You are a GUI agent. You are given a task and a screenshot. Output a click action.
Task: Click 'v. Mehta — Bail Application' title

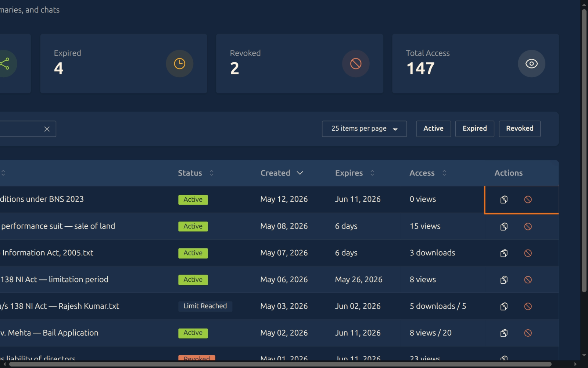49,333
